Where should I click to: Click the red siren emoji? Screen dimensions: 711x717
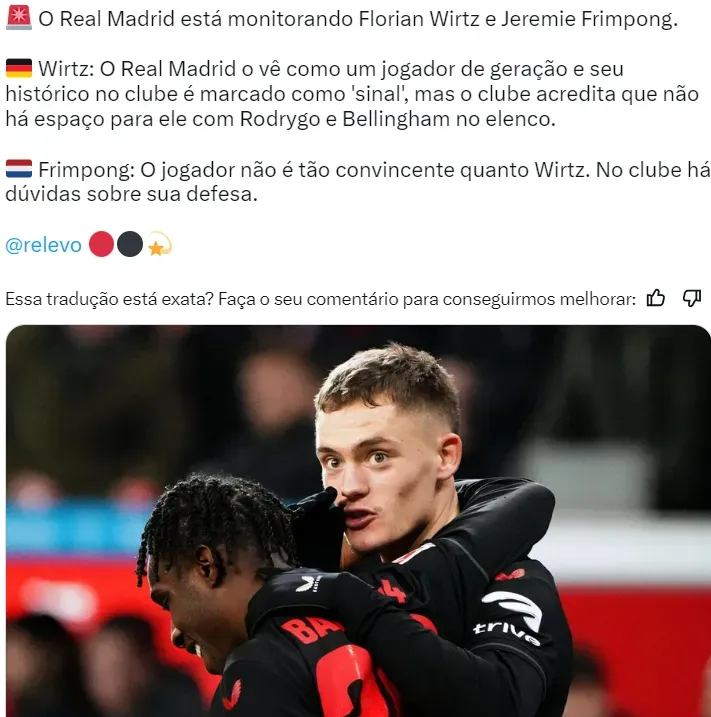(x=19, y=18)
